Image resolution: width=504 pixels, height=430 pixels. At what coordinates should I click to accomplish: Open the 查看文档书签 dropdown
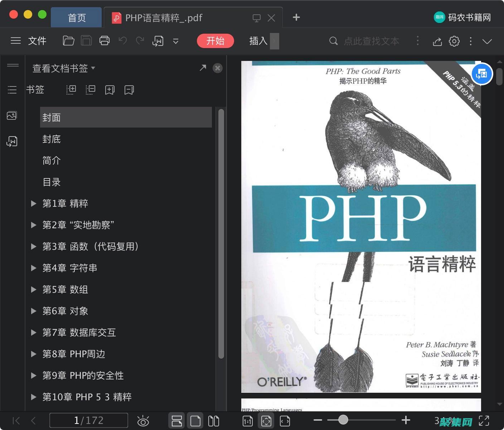[63, 68]
